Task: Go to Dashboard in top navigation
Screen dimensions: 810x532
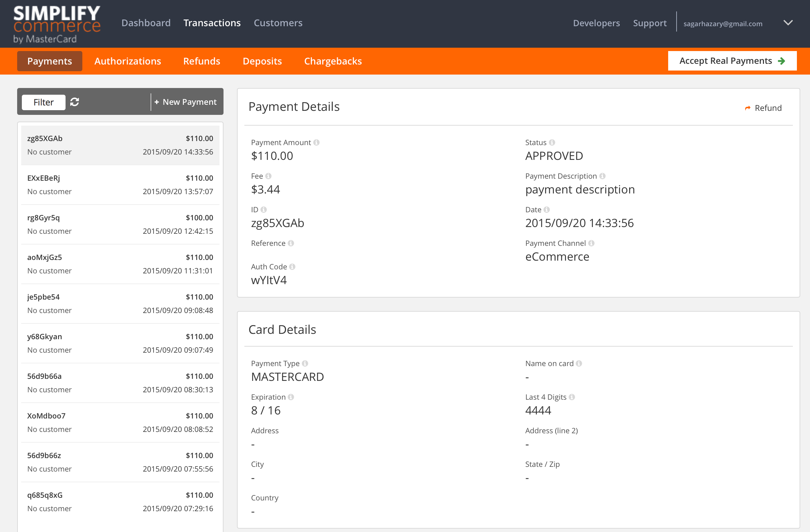Action: tap(146, 23)
